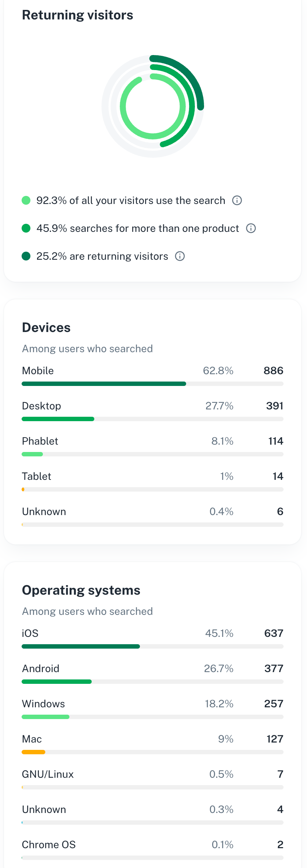The height and width of the screenshot is (868, 307).
Task: Select the Android operating system label
Action: 41,668
